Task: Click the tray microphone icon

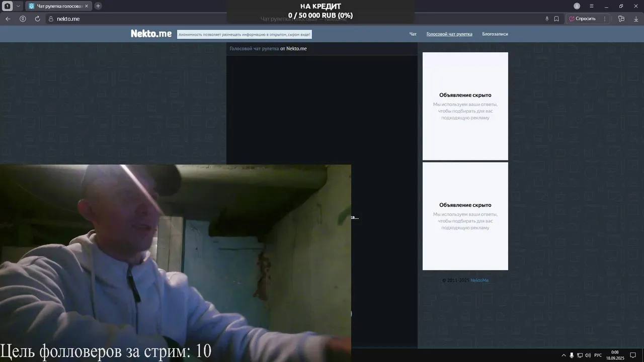Action: pyautogui.click(x=572, y=355)
